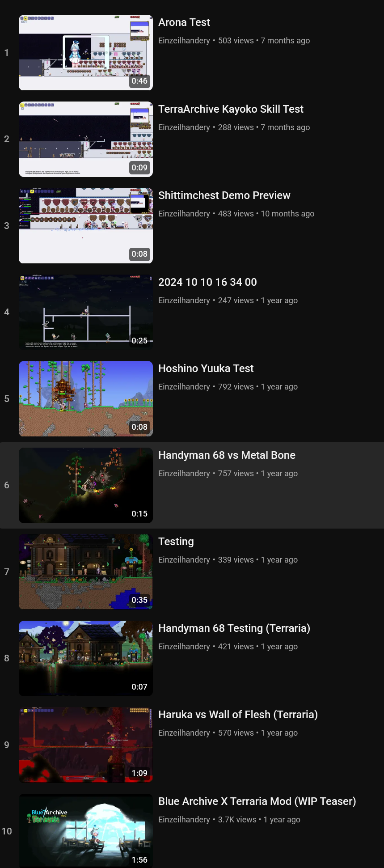The image size is (384, 868).
Task: Open the Arona Test video thumbnail
Action: click(x=86, y=52)
